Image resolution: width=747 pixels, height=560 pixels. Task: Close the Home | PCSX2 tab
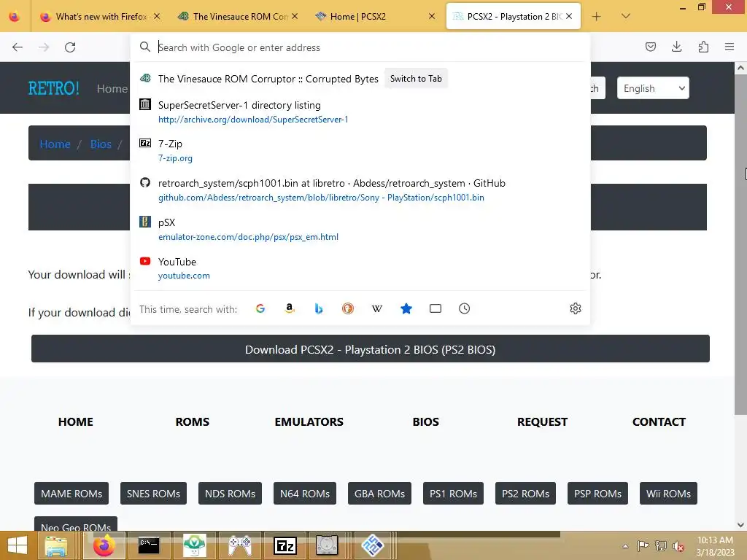pyautogui.click(x=432, y=17)
